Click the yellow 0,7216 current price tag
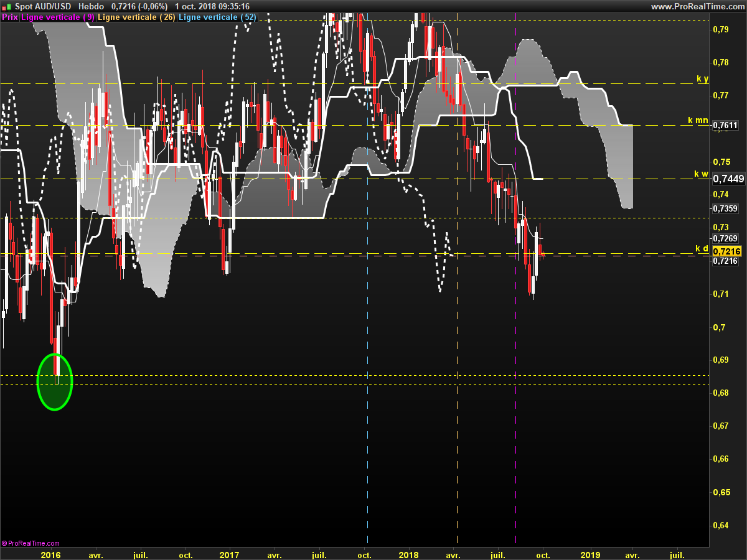 click(x=726, y=251)
